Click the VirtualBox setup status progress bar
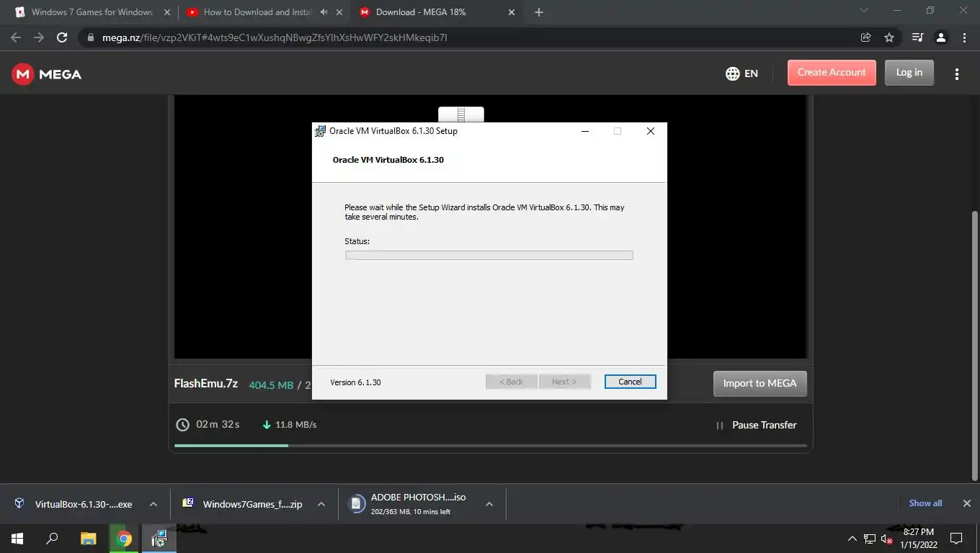Image resolution: width=980 pixels, height=553 pixels. pos(489,255)
